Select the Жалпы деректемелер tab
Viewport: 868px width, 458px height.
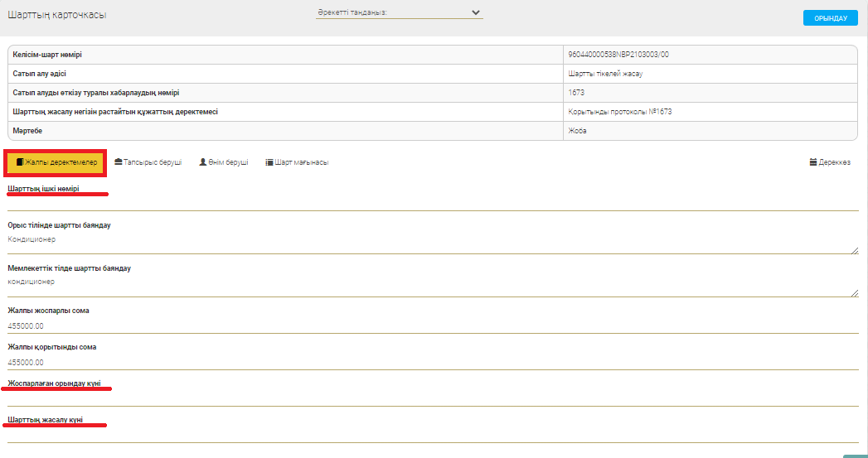click(x=56, y=163)
